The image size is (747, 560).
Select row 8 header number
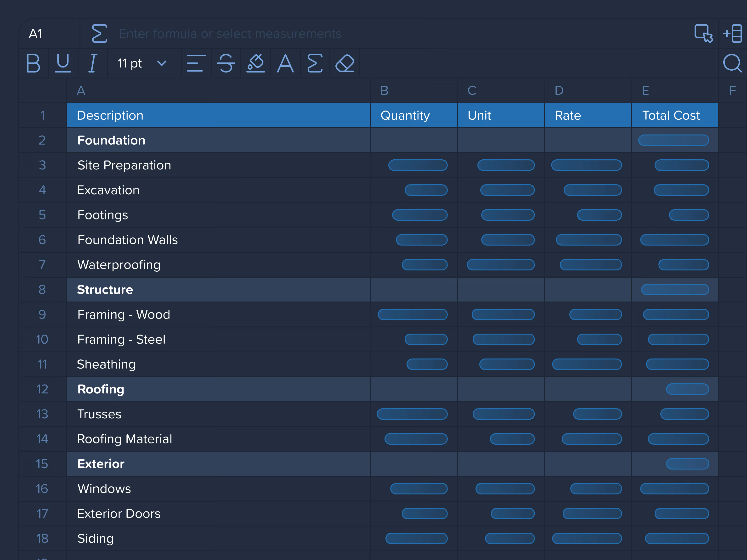click(x=42, y=290)
